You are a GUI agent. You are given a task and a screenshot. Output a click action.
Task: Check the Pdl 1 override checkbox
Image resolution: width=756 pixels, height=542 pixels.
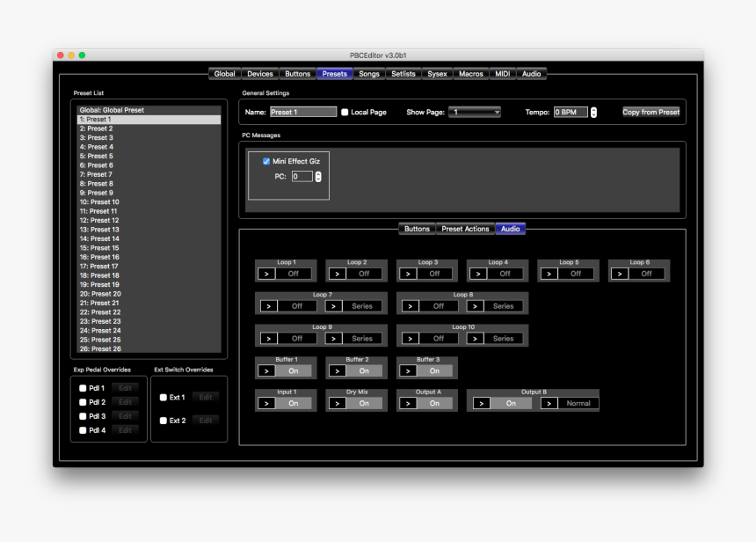(83, 389)
